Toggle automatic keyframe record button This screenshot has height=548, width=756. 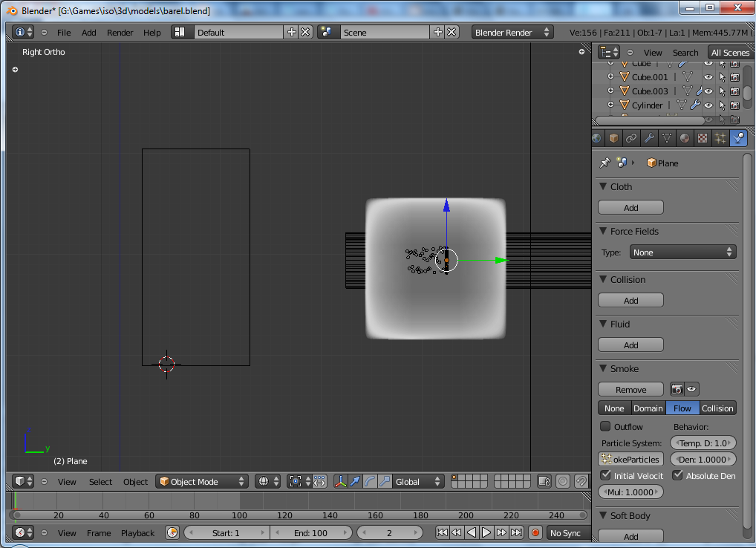[x=535, y=532]
